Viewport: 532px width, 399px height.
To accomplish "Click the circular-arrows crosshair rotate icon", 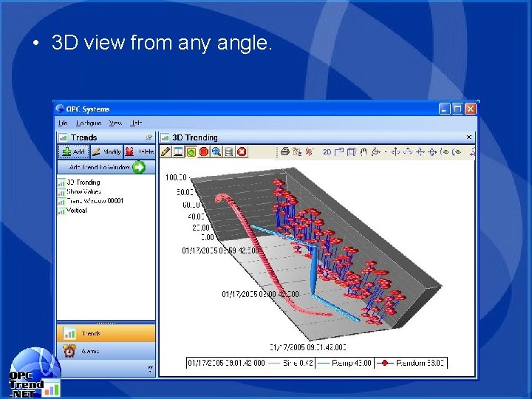I will tap(432, 151).
